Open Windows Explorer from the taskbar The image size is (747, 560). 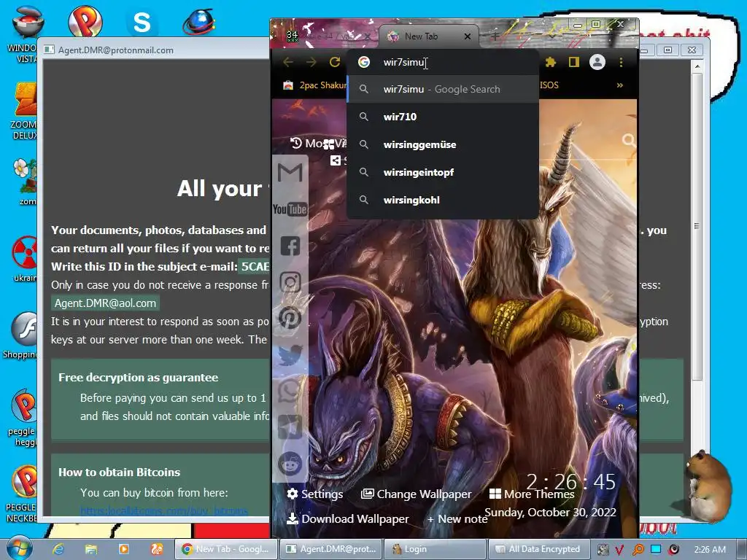click(91, 549)
